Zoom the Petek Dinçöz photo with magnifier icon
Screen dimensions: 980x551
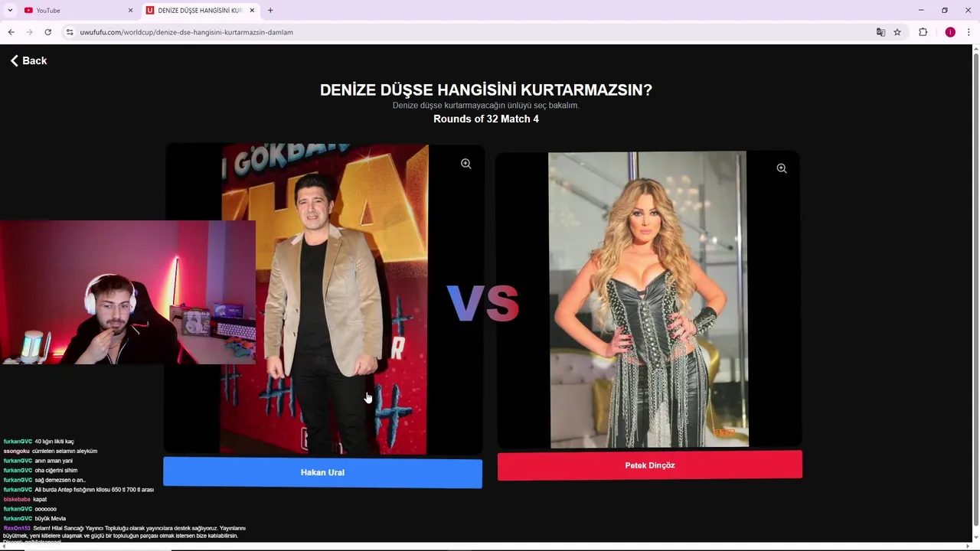[782, 168]
